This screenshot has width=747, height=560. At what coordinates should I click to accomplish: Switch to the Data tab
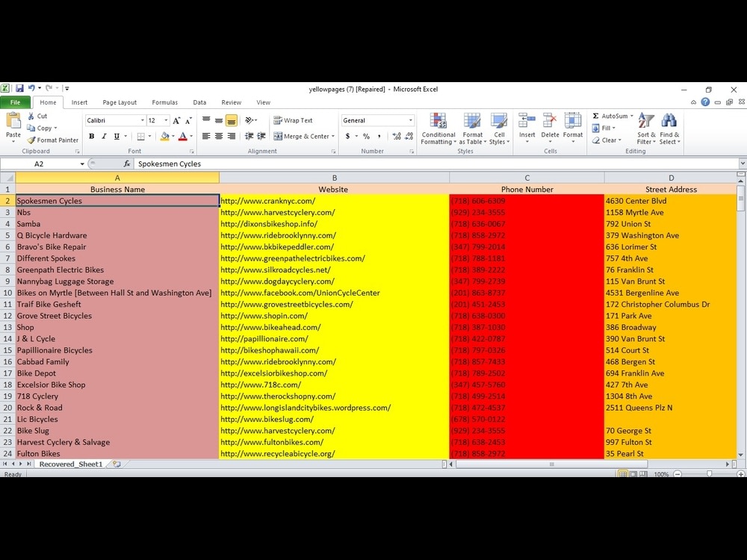point(199,102)
